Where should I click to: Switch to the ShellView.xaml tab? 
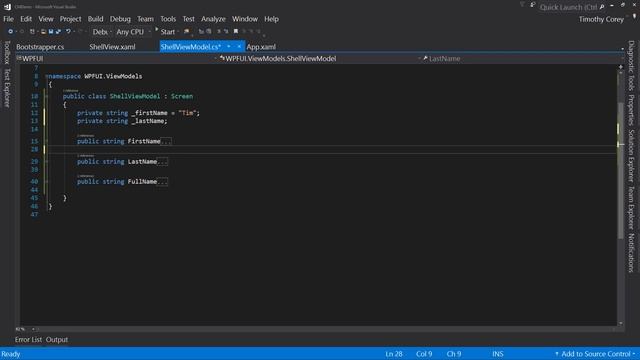(112, 47)
